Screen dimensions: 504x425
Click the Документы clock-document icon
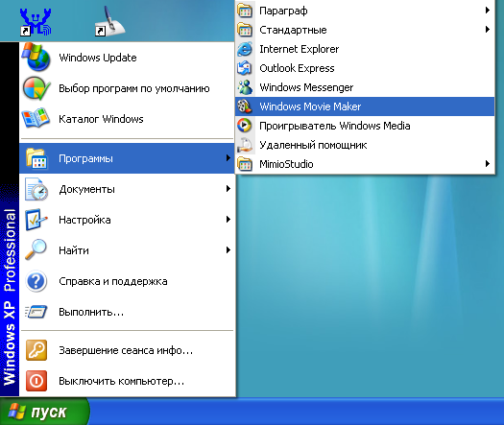36,189
